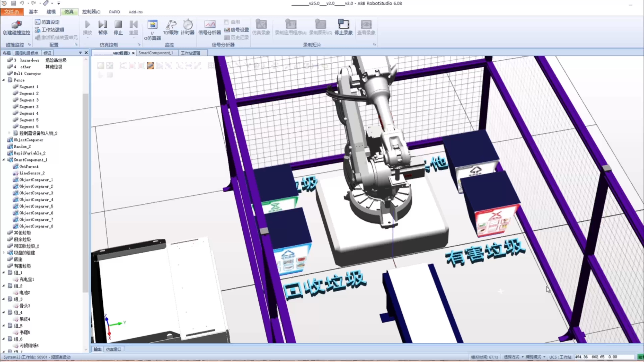Collapse the Fence tree node

[x=4, y=80]
